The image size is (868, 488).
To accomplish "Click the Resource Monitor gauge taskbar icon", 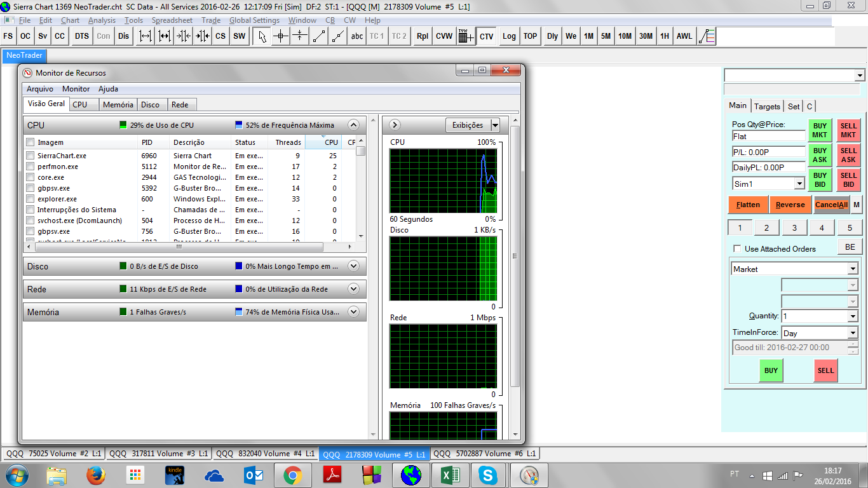I will click(529, 475).
